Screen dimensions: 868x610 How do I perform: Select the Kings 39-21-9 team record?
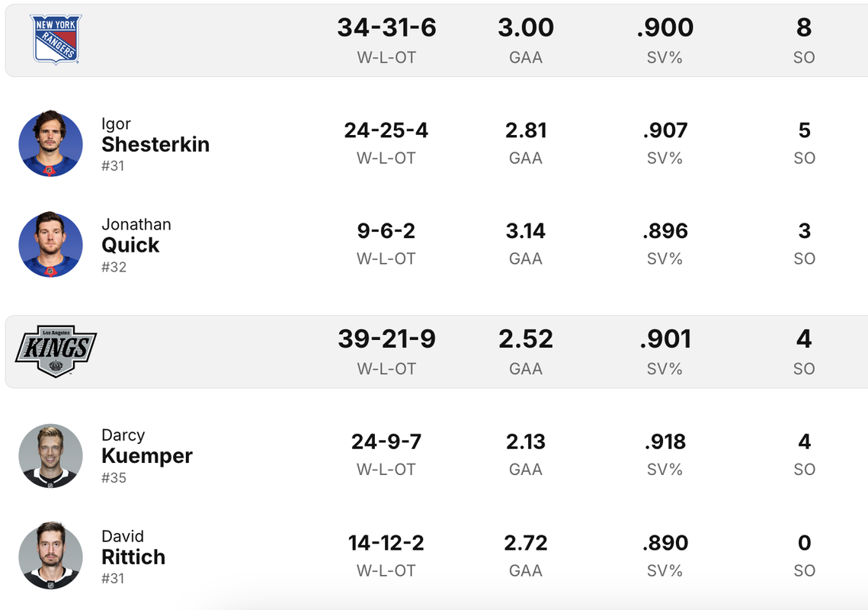386,339
